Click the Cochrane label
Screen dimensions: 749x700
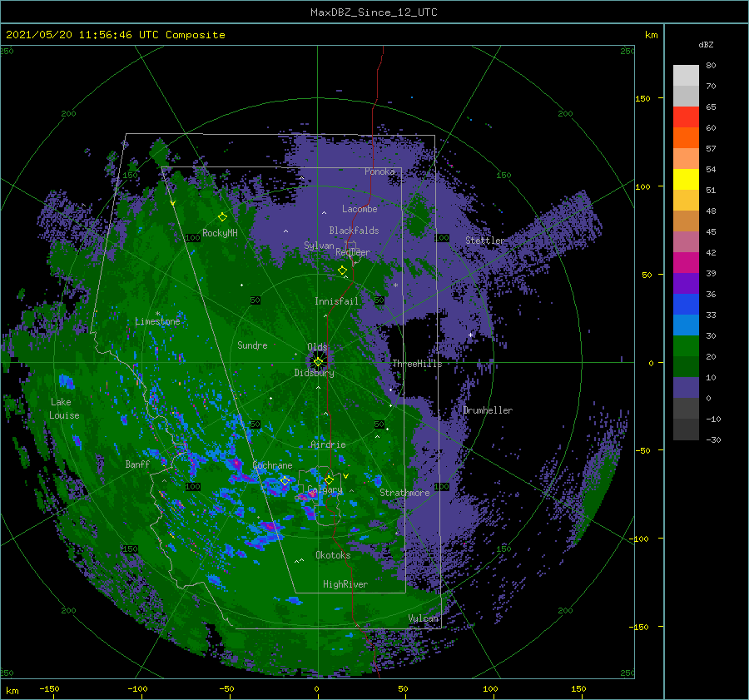click(x=272, y=465)
